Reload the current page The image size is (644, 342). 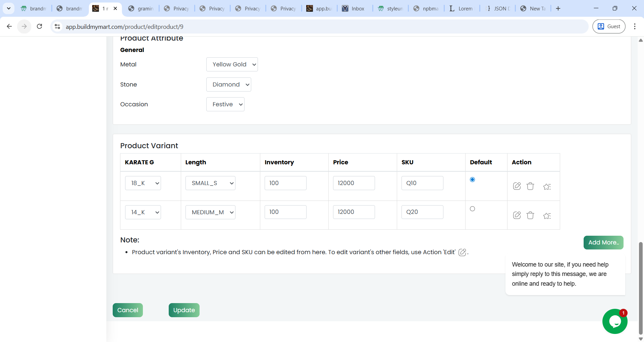point(40,26)
